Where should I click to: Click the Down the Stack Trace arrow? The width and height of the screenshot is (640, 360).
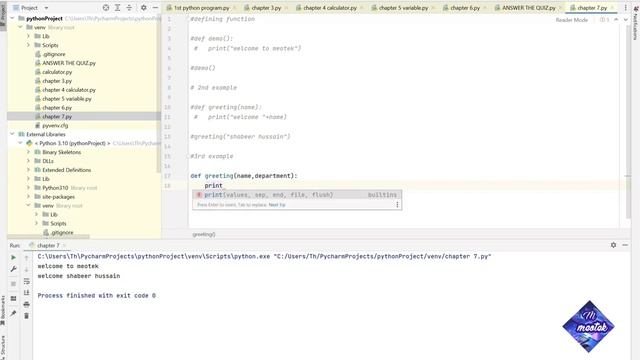27,269
